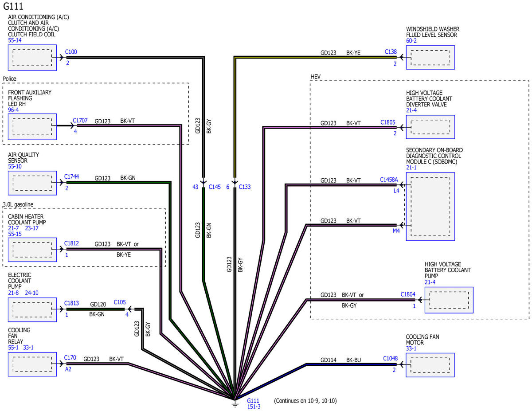The image size is (532, 411).
Task: Select the SOBDMC module component box
Action: (x=430, y=207)
